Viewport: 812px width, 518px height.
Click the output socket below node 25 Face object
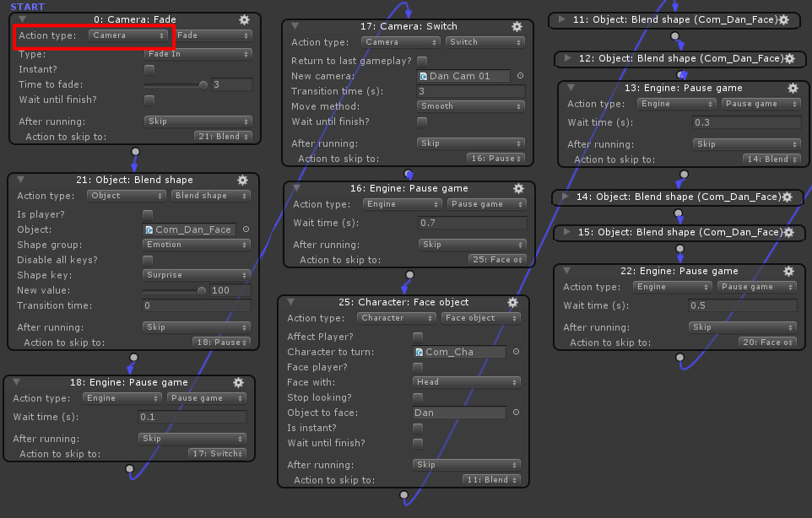tap(404, 495)
